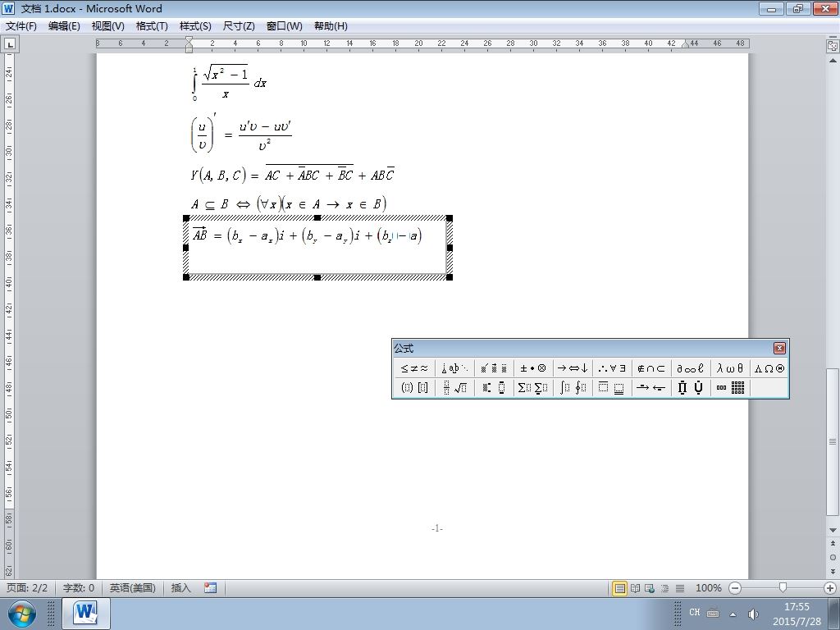Open the lowercase Greek letters palette (λωθ)
The image size is (840, 630).
(x=729, y=368)
